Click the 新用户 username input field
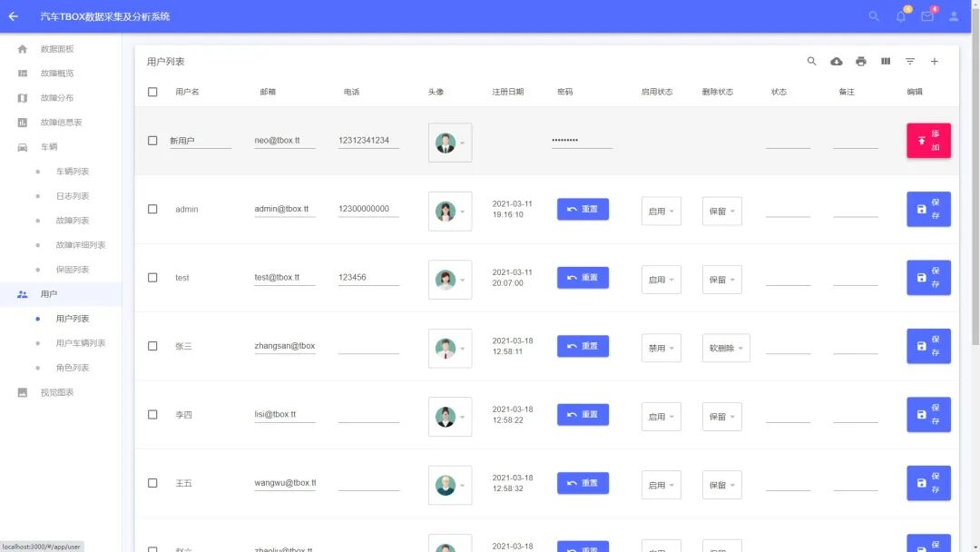The width and height of the screenshot is (980, 552). pyautogui.click(x=200, y=141)
